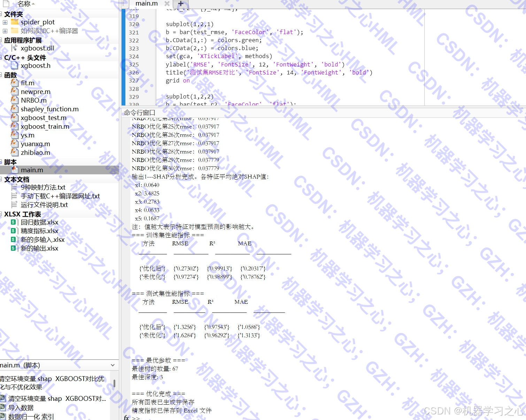Close the main.m editor tab
This screenshot has height=420, width=526.
click(167, 3)
